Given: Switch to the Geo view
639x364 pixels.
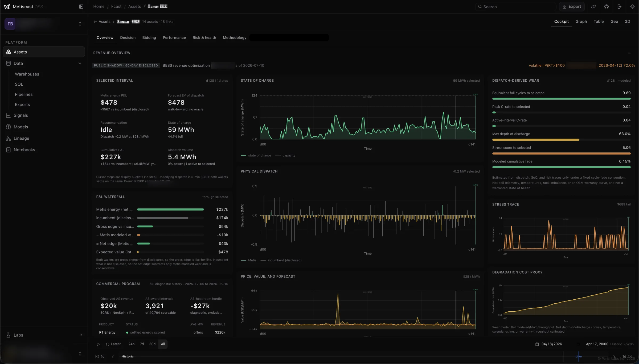Looking at the screenshot, I should pos(614,22).
